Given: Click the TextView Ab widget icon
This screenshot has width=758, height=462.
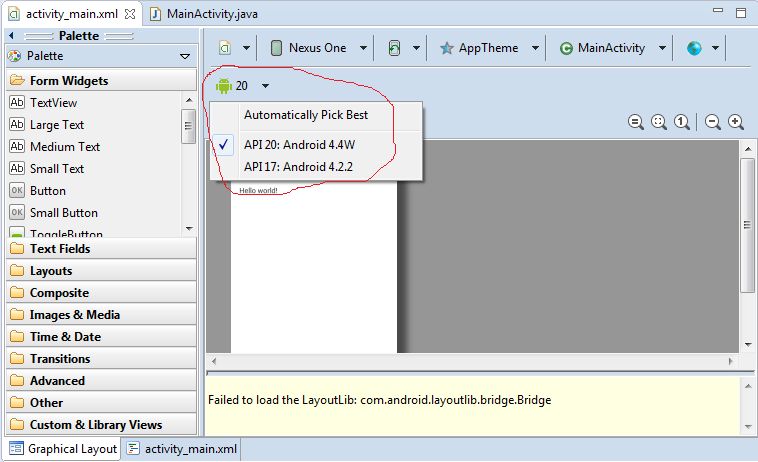Looking at the screenshot, I should [x=17, y=102].
